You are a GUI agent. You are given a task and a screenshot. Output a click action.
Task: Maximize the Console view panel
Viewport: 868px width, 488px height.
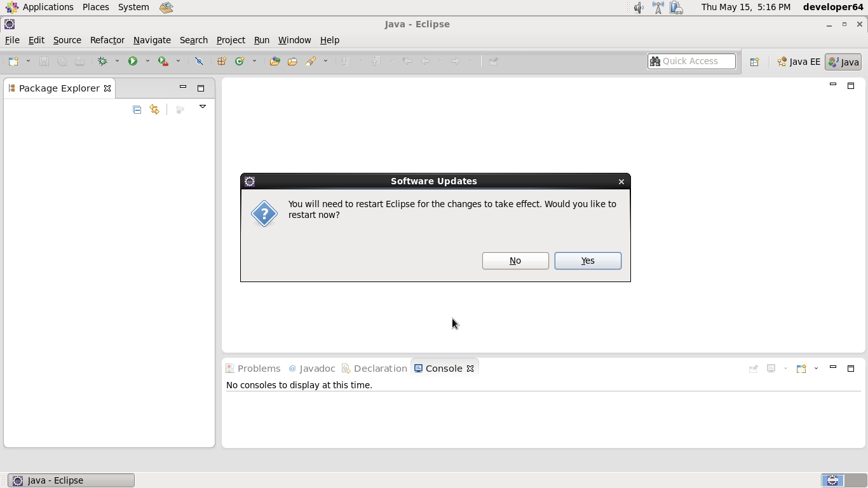pyautogui.click(x=851, y=369)
